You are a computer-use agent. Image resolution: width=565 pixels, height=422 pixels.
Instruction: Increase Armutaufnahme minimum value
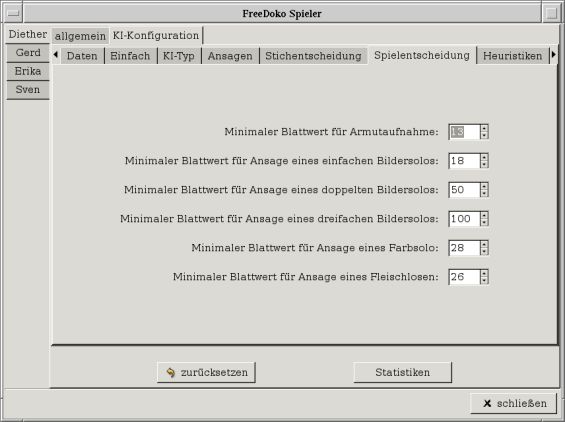(x=484, y=128)
